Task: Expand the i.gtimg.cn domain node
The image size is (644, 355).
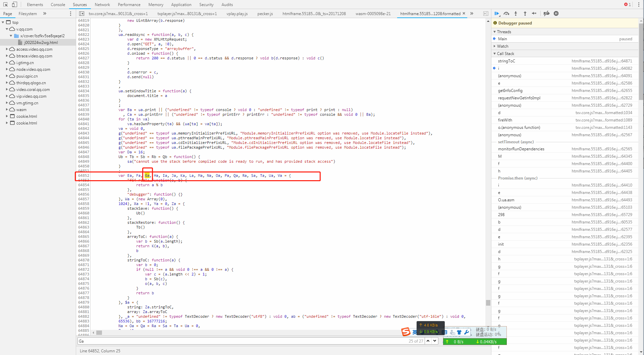Action: 7,63
